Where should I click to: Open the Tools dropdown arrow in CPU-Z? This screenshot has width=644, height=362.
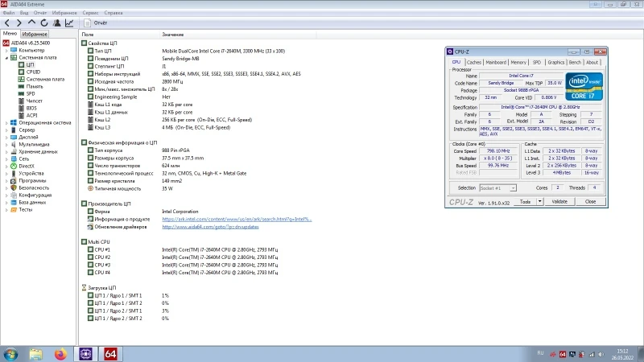[x=539, y=202]
